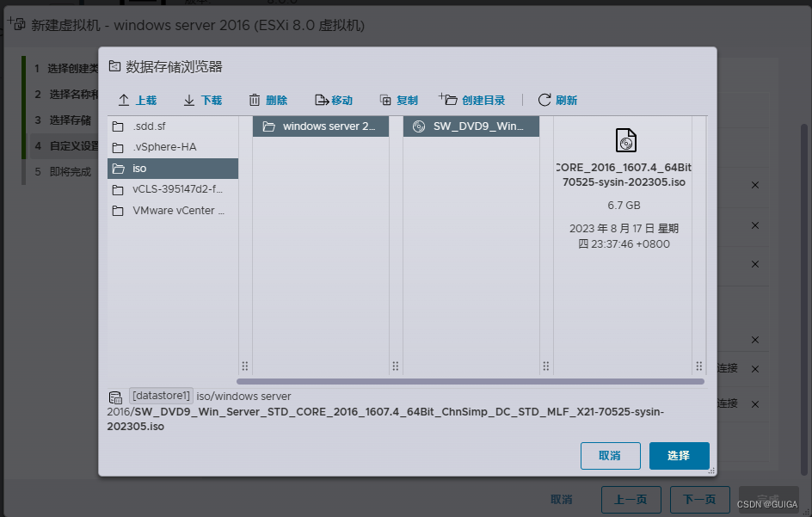Click the large ISO file preview icon
812x517 pixels.
click(x=625, y=140)
